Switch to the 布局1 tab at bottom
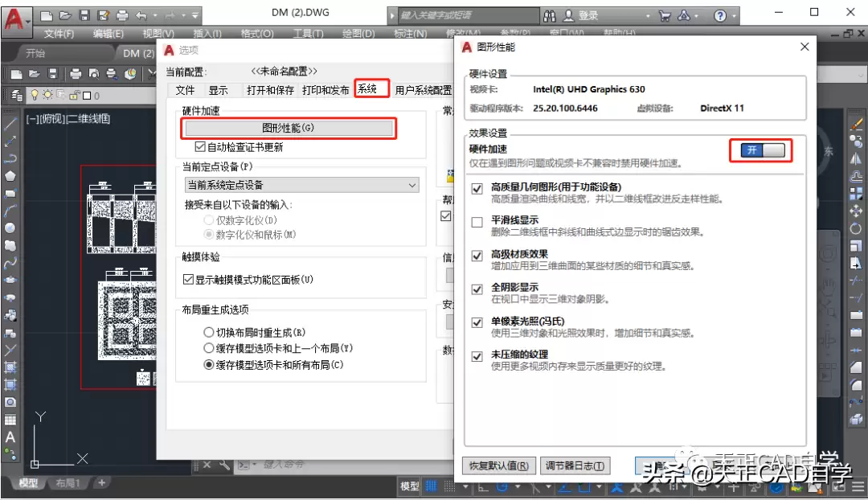This screenshot has height=500, width=868. [x=69, y=482]
